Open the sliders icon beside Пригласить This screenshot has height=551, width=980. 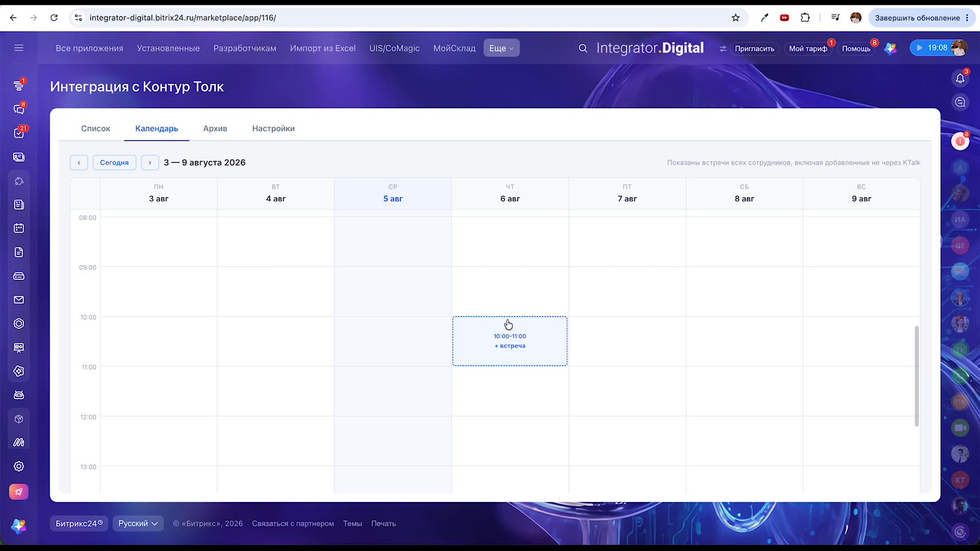point(723,48)
